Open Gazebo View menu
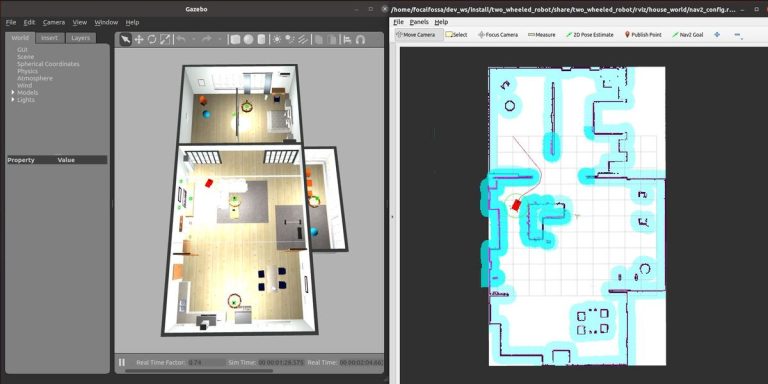 point(80,22)
